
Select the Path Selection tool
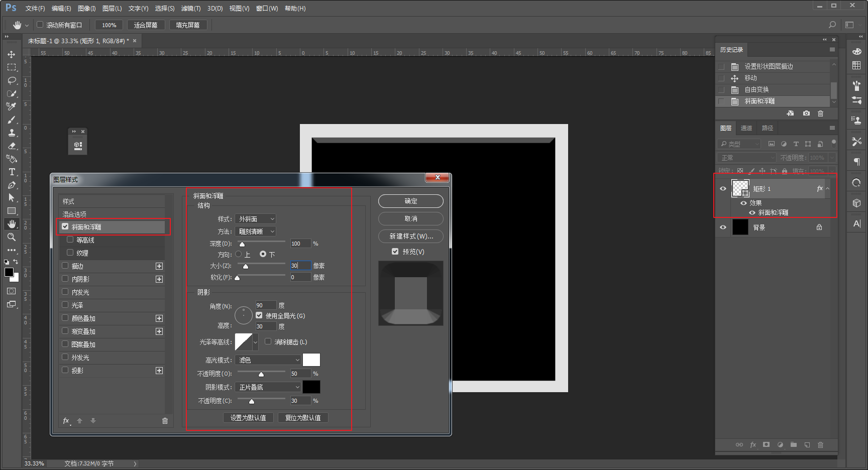12,198
